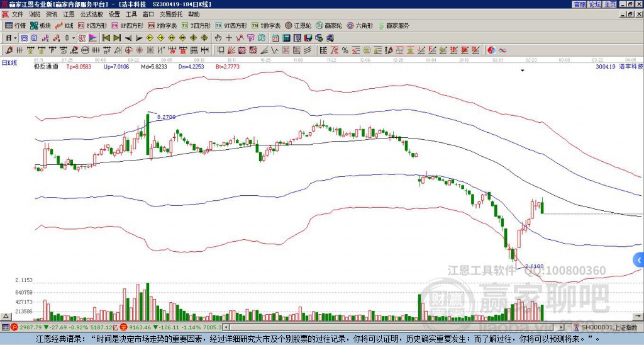Viewport: 644px width, 345px height.
Task: Step chart right with black right arrow
Action: 139,38
